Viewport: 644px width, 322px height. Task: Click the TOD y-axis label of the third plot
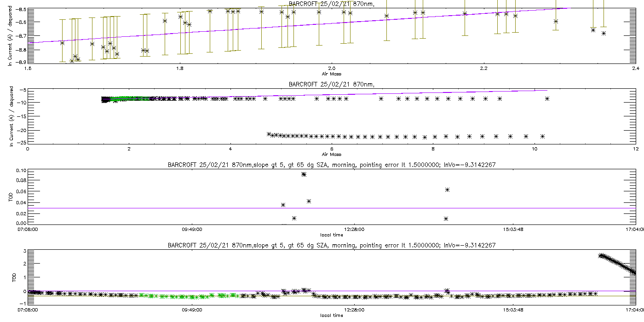point(10,197)
